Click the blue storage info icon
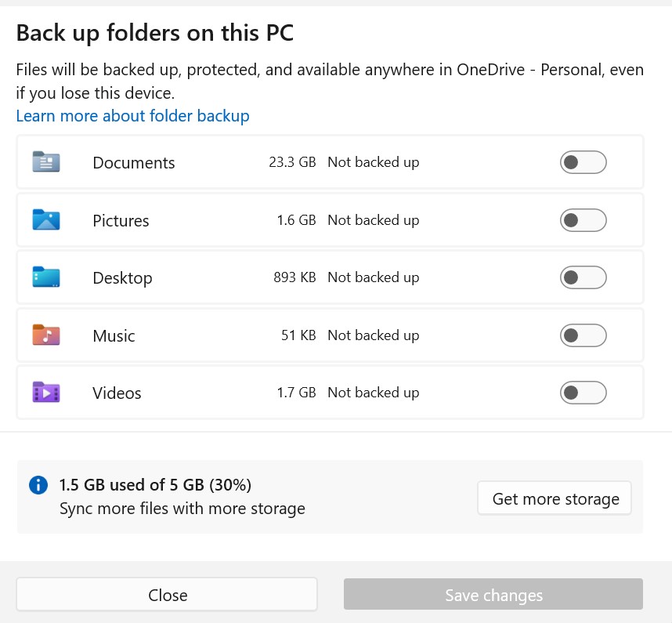 pyautogui.click(x=38, y=485)
